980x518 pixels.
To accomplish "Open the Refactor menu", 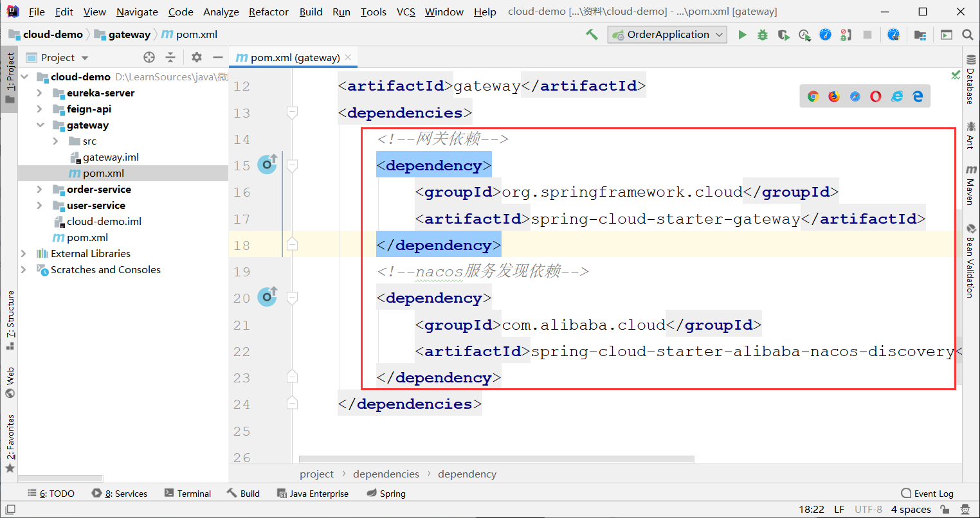I will 268,12.
